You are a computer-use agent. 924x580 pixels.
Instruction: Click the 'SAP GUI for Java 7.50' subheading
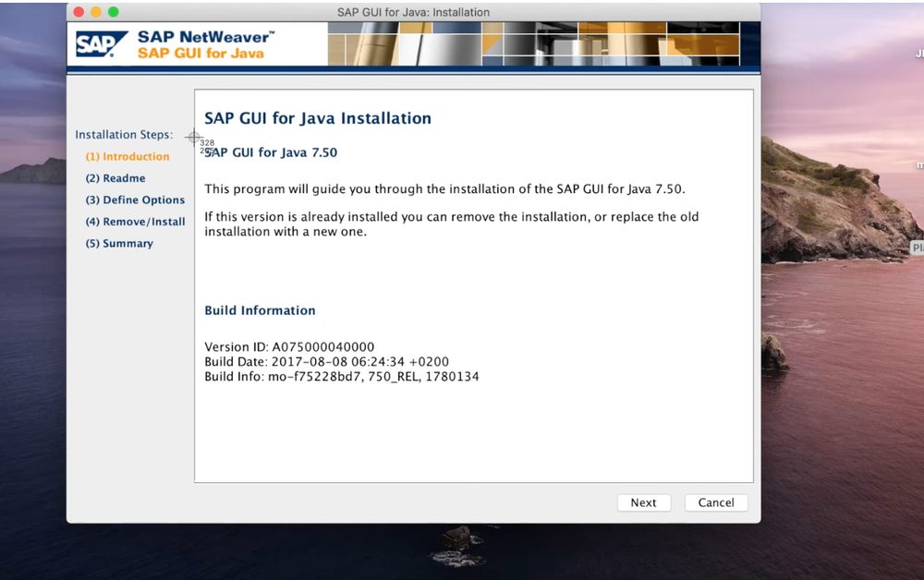pyautogui.click(x=271, y=152)
